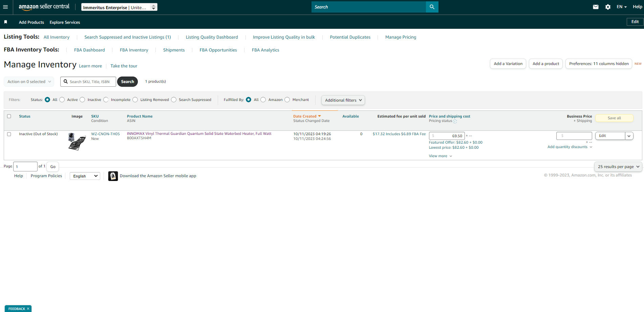Expand View more pricing details

pyautogui.click(x=440, y=156)
